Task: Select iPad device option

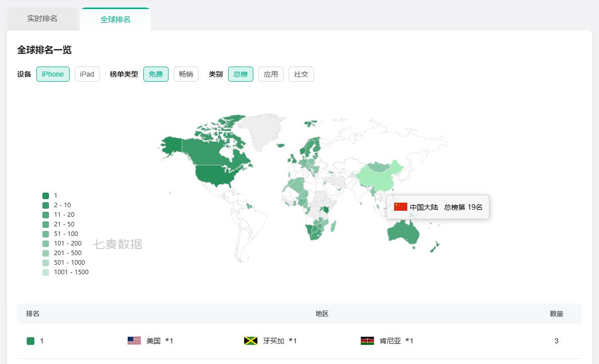Action: pos(87,74)
